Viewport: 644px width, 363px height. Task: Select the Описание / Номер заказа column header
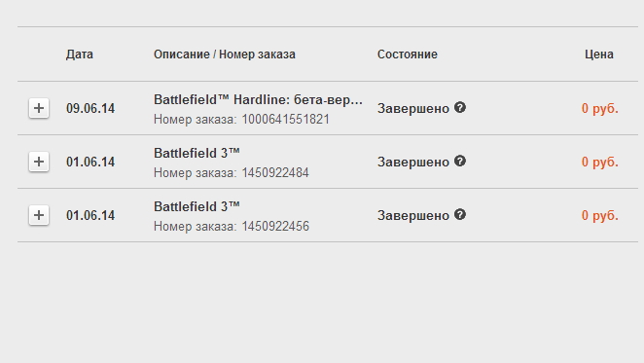(225, 54)
